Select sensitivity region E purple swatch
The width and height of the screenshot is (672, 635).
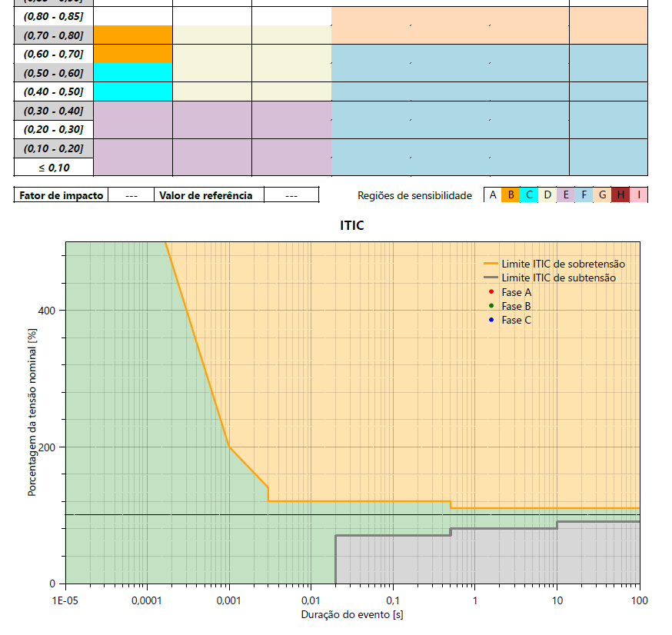pyautogui.click(x=566, y=195)
